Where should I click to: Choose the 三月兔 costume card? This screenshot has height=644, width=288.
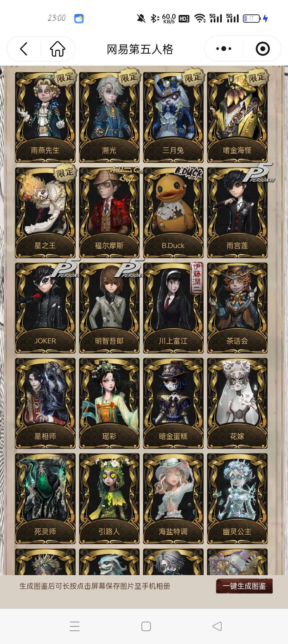(173, 117)
